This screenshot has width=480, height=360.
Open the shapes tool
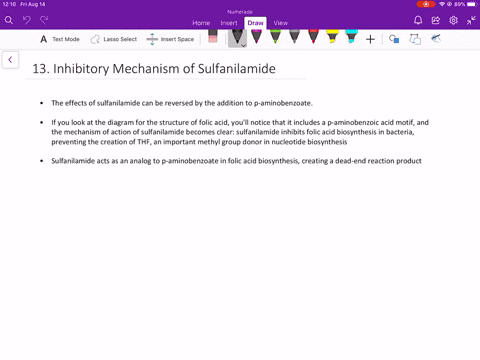tap(394, 39)
